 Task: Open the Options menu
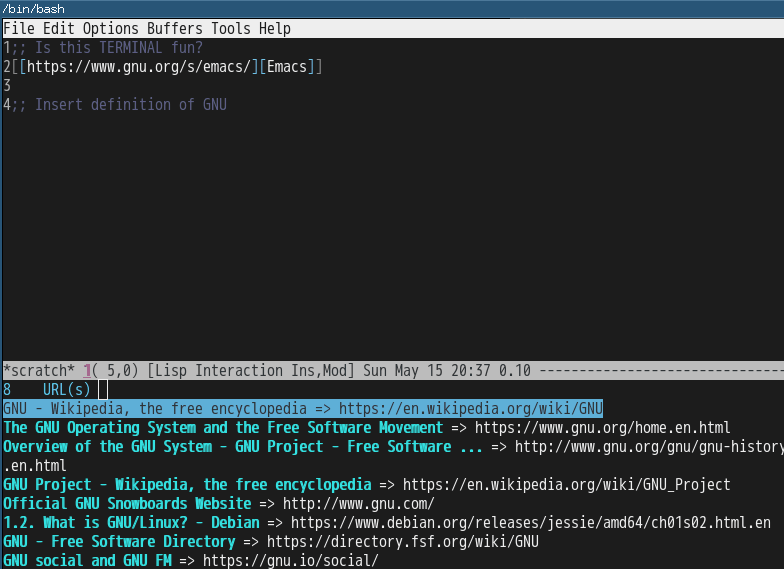pos(110,28)
